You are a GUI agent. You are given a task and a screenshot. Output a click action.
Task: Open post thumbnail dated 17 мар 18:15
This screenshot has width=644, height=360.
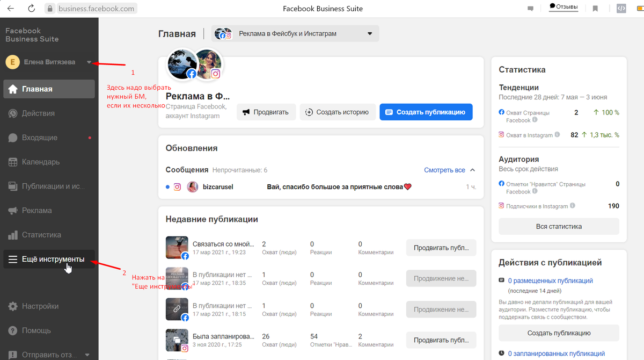pyautogui.click(x=177, y=309)
